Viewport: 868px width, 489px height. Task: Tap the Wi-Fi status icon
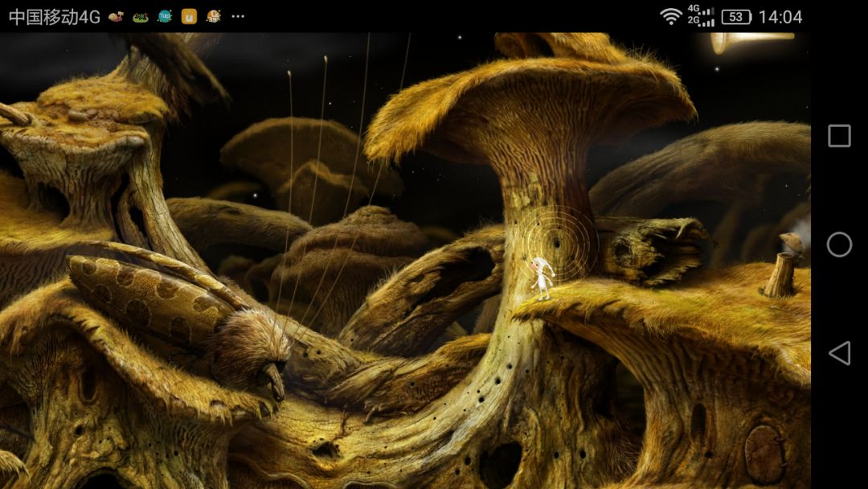coord(671,17)
